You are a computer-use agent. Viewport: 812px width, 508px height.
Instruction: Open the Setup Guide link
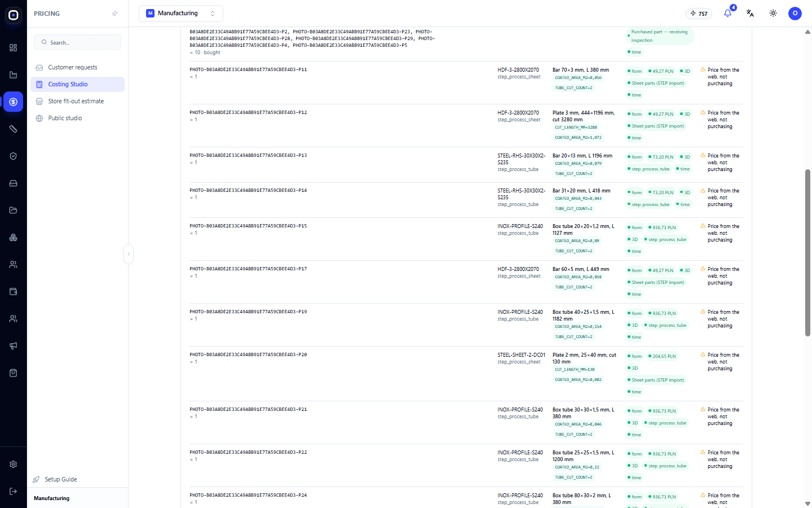pyautogui.click(x=61, y=479)
